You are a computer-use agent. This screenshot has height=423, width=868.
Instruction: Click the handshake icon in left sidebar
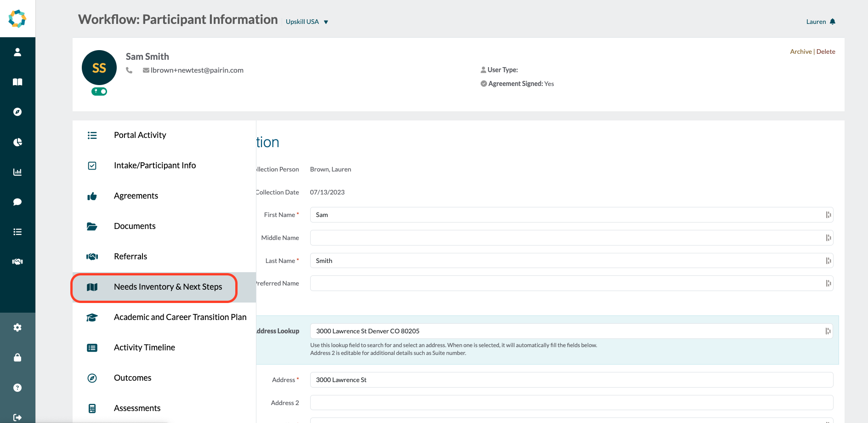[x=17, y=262]
